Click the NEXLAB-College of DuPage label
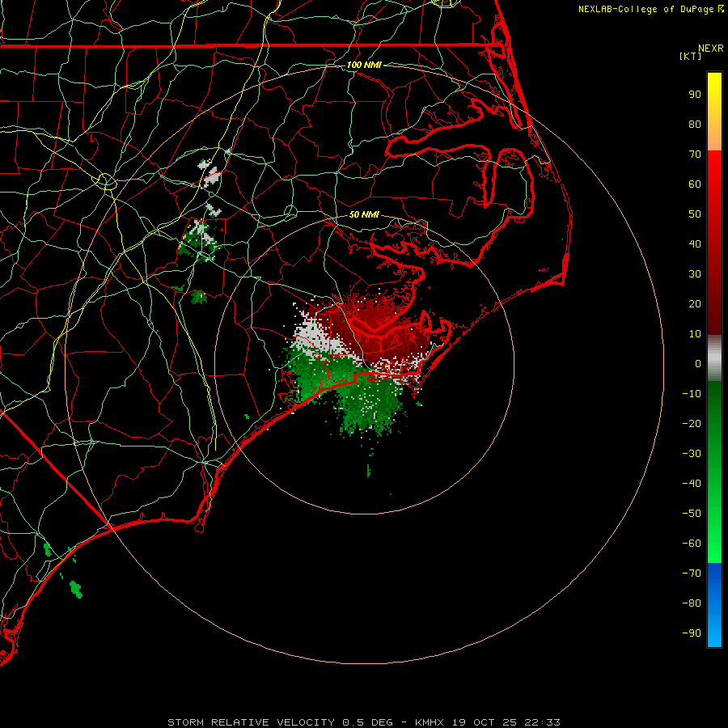 pos(645,9)
